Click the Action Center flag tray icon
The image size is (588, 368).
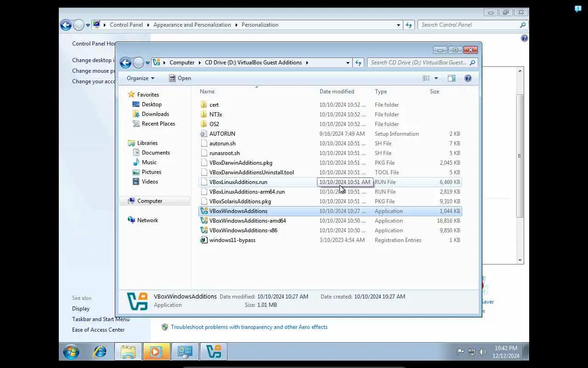coord(460,352)
